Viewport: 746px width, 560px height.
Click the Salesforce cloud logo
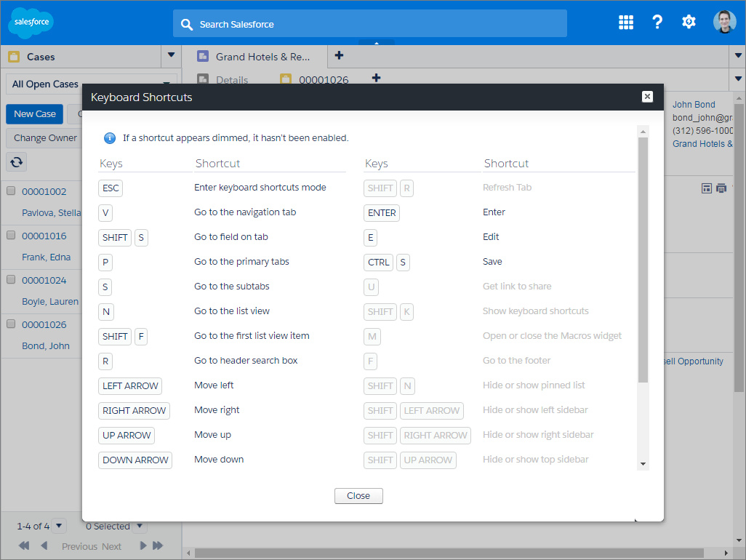tap(31, 23)
